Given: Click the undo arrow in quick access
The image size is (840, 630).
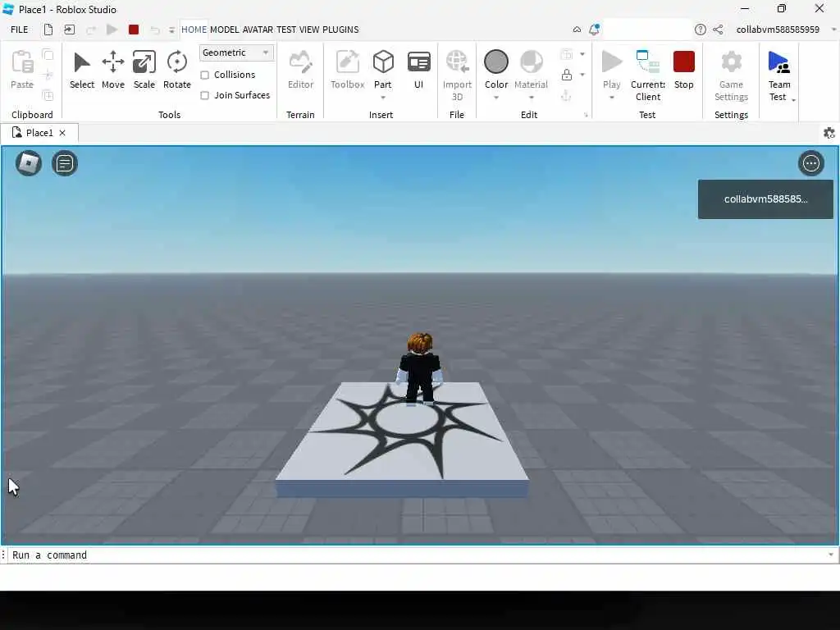Looking at the screenshot, I should [155, 30].
